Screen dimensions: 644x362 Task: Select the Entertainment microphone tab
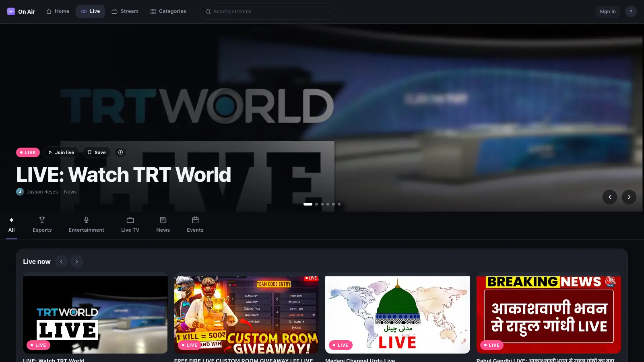click(86, 225)
